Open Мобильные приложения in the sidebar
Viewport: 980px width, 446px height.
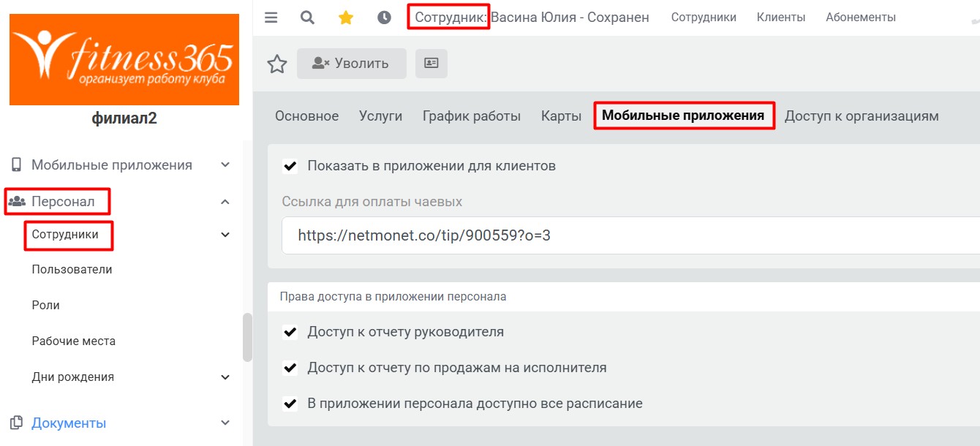[112, 165]
